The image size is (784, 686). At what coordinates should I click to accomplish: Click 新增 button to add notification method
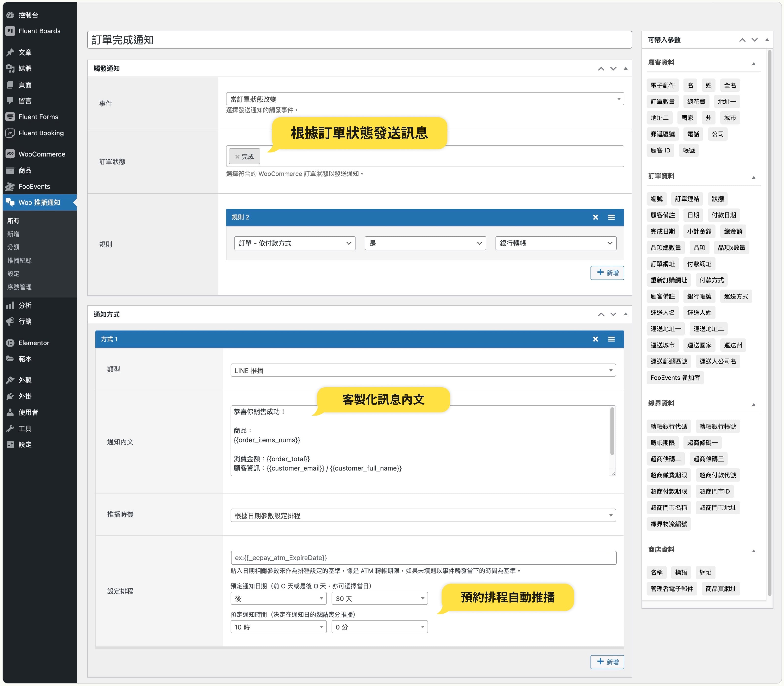[x=607, y=662]
